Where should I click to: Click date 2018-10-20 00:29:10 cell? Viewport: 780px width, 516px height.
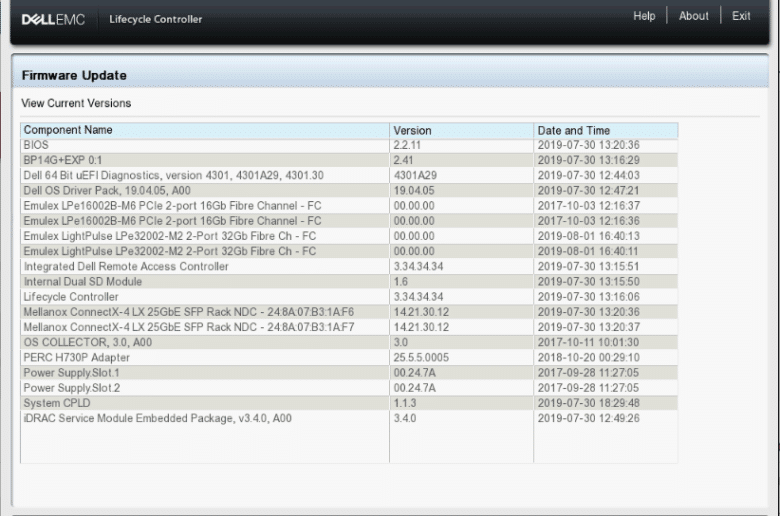[x=606, y=358]
